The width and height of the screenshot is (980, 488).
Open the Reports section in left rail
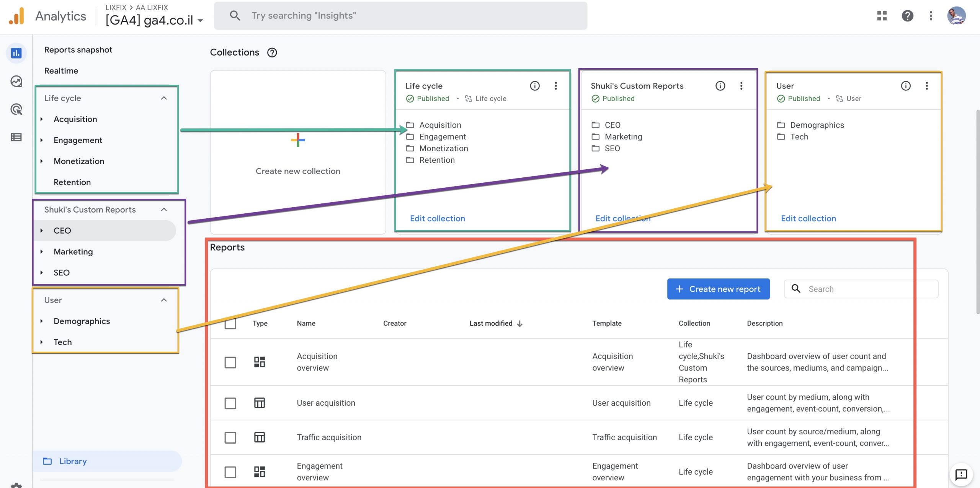tap(16, 53)
